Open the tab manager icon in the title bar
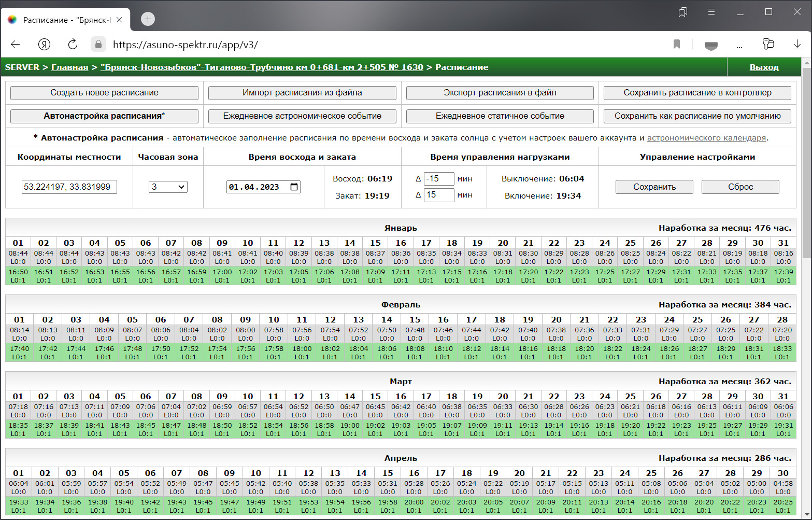The image size is (812, 520). (x=683, y=12)
